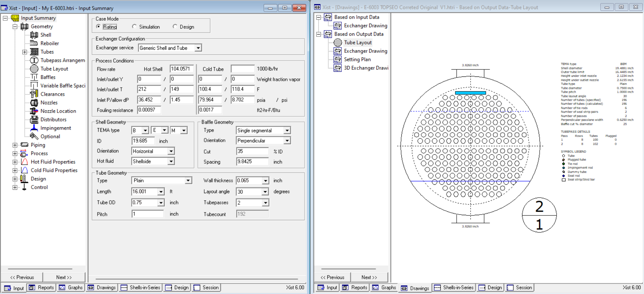
Task: Select the Hot Fluid Properties icon
Action: click(24, 162)
